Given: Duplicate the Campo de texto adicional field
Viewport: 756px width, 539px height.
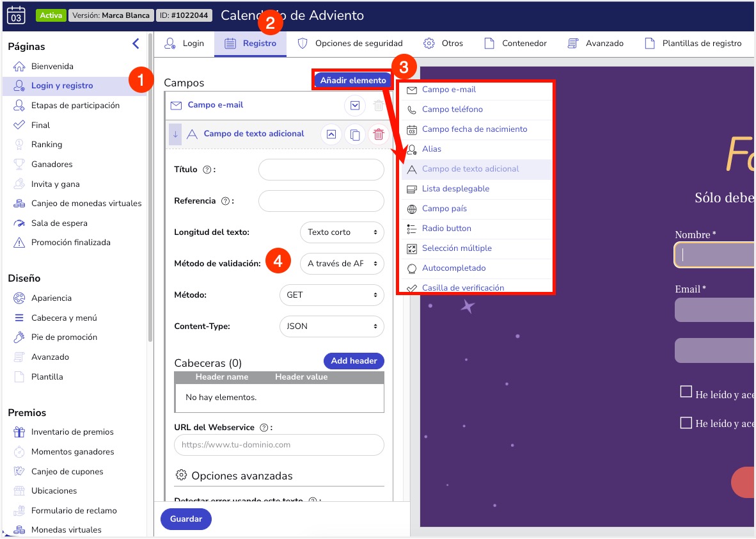Looking at the screenshot, I should (x=355, y=134).
